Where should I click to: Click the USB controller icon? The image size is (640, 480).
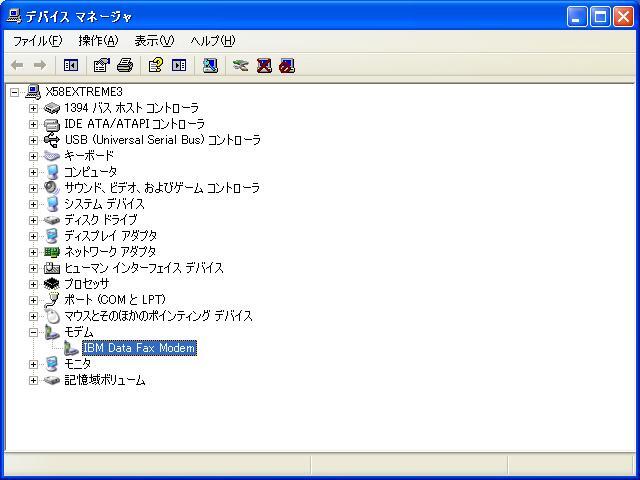pyautogui.click(x=51, y=140)
